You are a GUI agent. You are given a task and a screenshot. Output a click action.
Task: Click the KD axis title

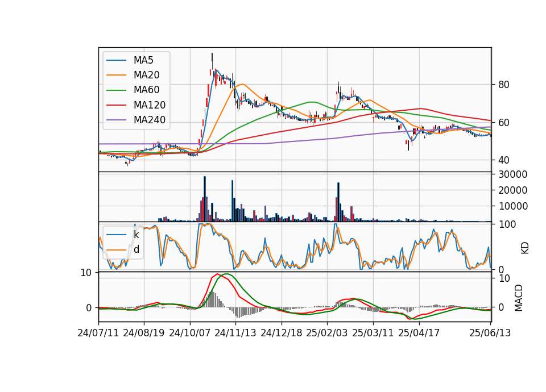(x=525, y=248)
